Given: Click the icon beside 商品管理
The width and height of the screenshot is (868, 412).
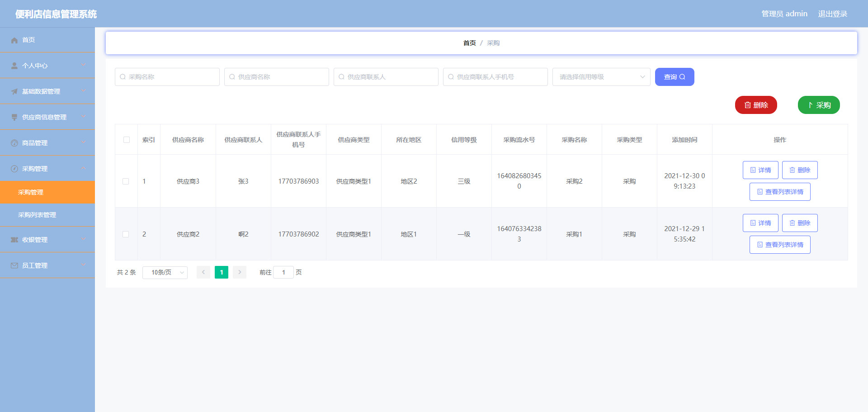Looking at the screenshot, I should 14,143.
